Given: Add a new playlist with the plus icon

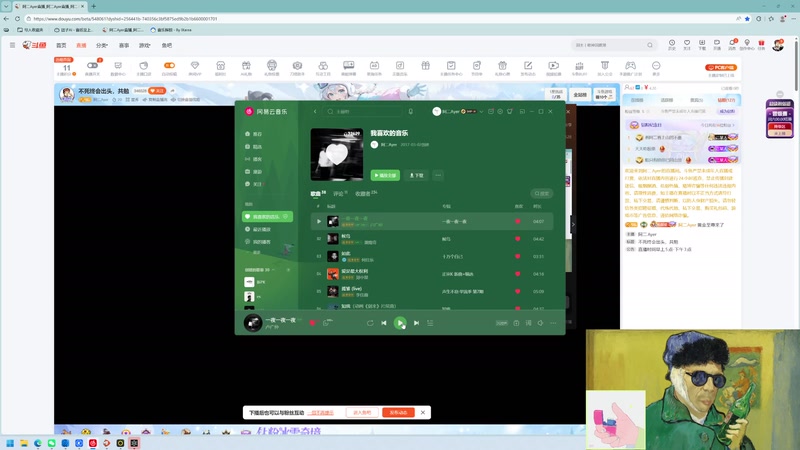Looking at the screenshot, I should point(288,269).
